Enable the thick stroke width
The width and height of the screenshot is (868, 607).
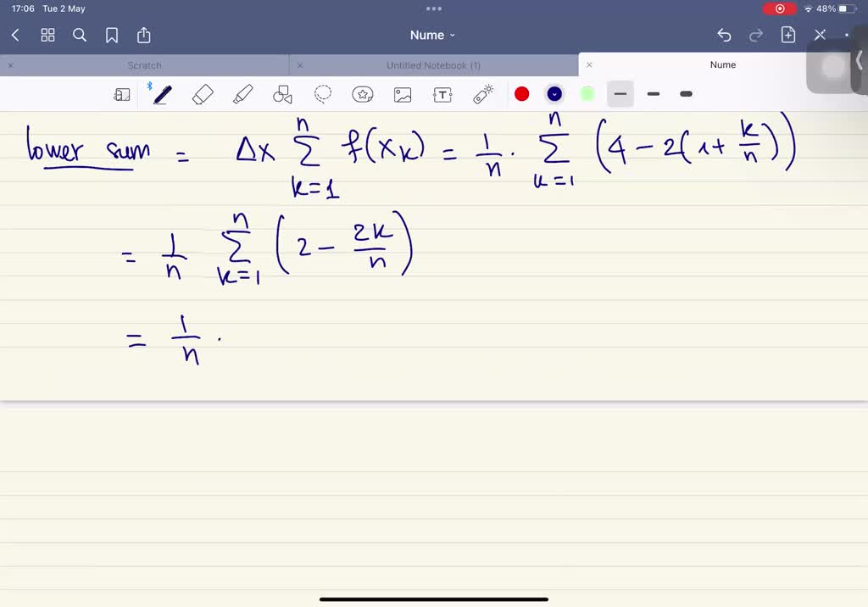pyautogui.click(x=685, y=94)
